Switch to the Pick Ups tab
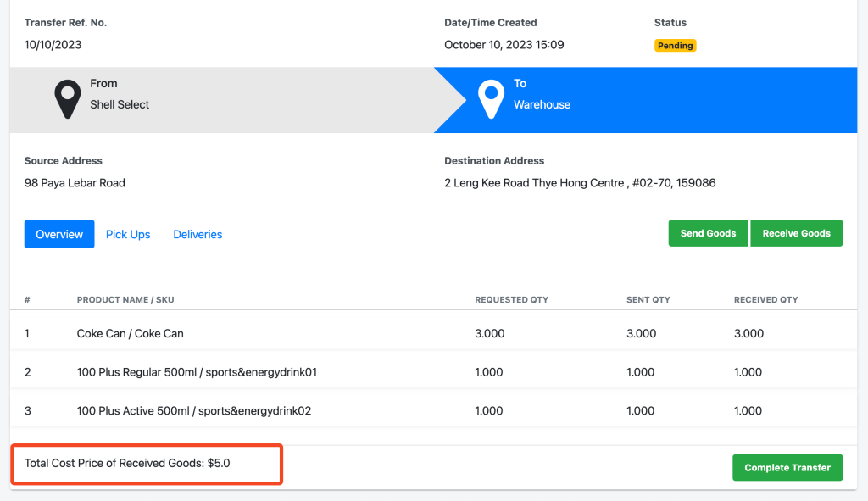The width and height of the screenshot is (868, 501). coord(128,234)
